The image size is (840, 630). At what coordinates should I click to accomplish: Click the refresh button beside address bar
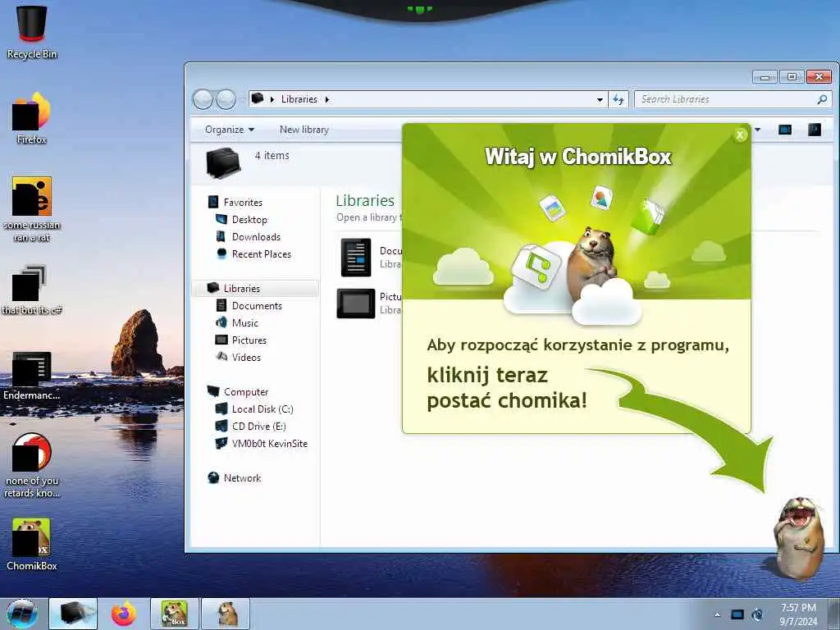tap(619, 99)
